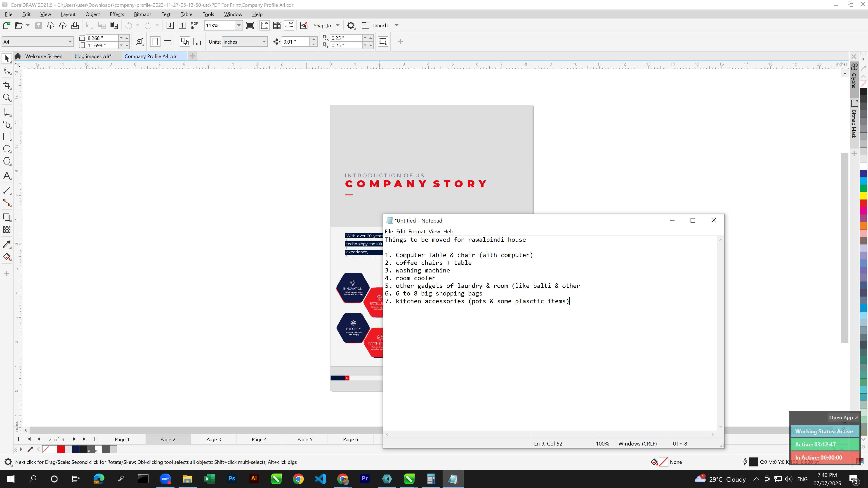Click the nudge distance field
Image resolution: width=868 pixels, height=488 pixels.
coord(296,42)
